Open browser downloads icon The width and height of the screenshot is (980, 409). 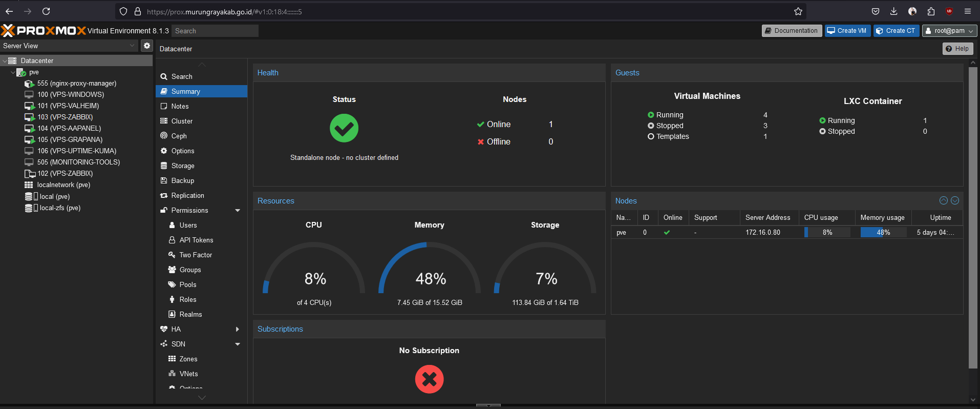coord(894,11)
